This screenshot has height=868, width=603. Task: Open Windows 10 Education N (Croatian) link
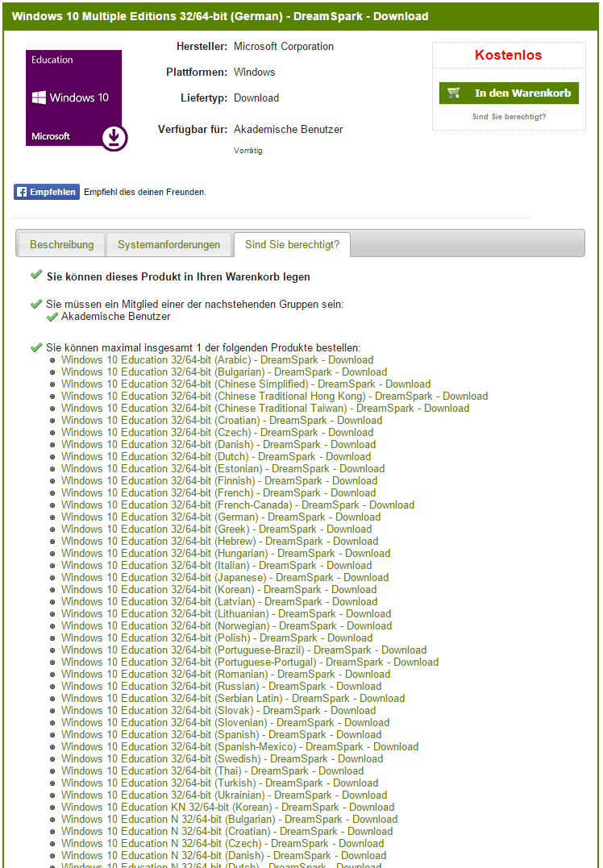tap(227, 832)
